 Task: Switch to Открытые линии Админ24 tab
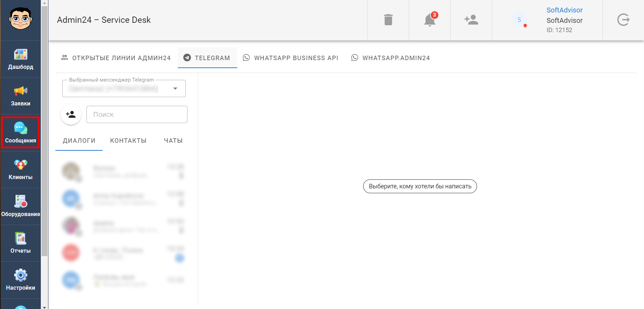pyautogui.click(x=116, y=58)
